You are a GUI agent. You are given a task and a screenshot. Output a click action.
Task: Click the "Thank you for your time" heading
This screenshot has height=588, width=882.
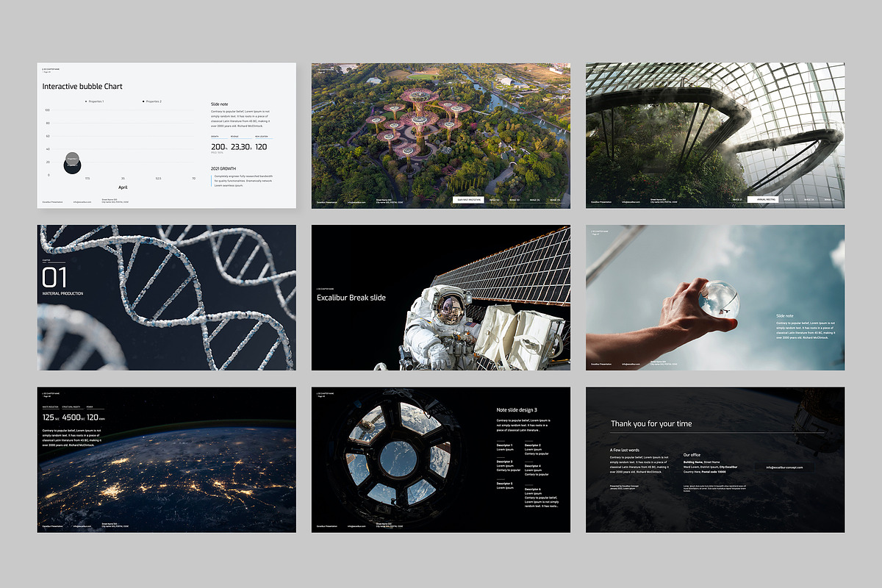[x=651, y=424]
